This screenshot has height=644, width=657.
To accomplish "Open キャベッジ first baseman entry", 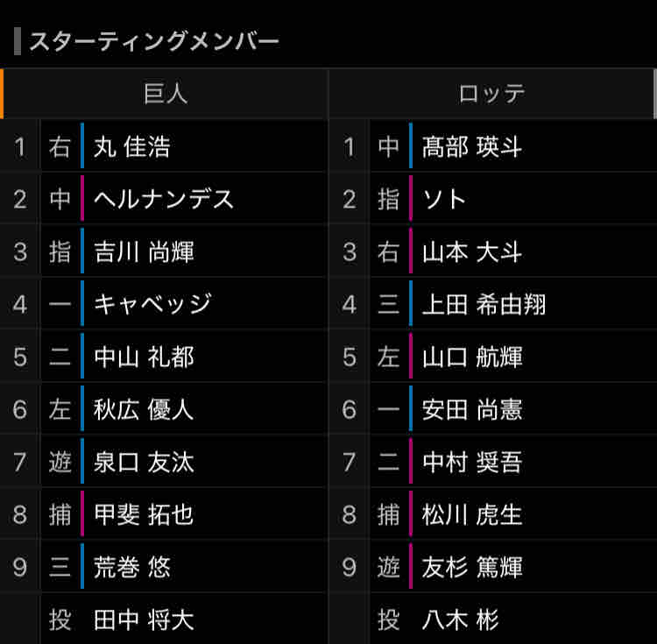I will click(152, 304).
